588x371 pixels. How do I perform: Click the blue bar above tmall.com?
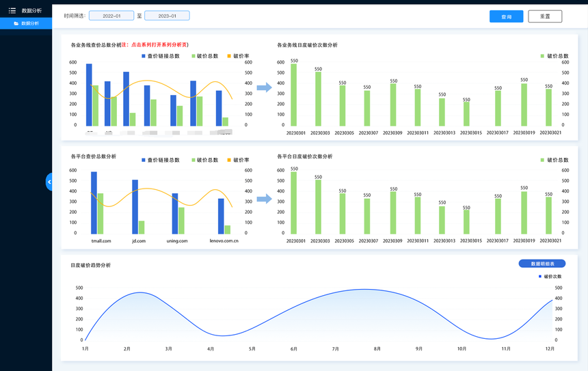pos(94,203)
